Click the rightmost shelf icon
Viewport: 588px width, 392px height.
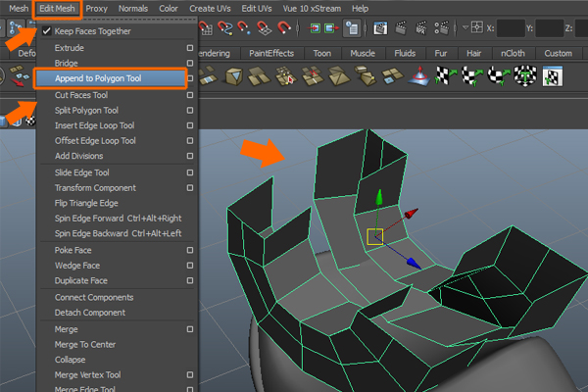tap(552, 76)
